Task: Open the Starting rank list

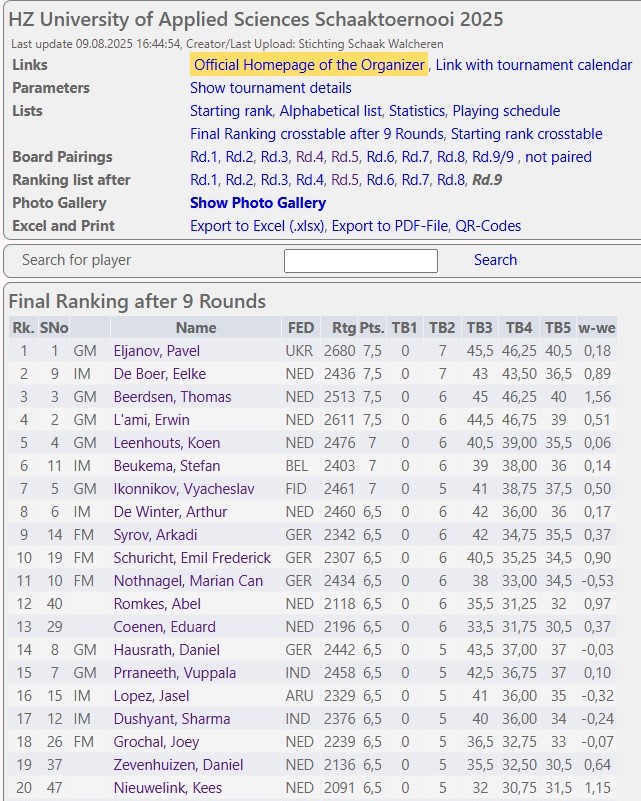Action: (x=230, y=111)
